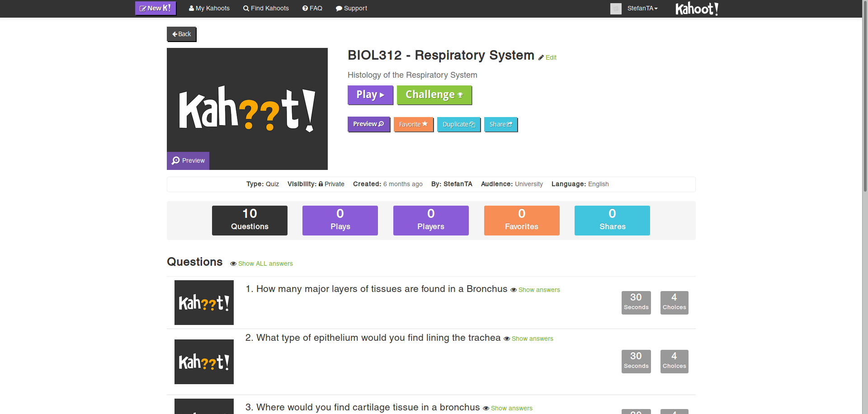Image resolution: width=868 pixels, height=414 pixels.
Task: Click question 1 text about Bronchus layers
Action: coord(377,289)
